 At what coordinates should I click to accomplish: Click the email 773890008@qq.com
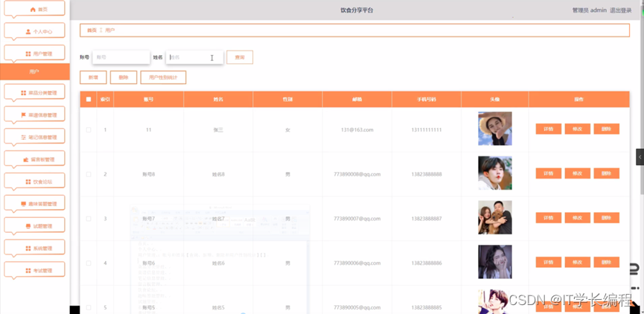(x=357, y=174)
